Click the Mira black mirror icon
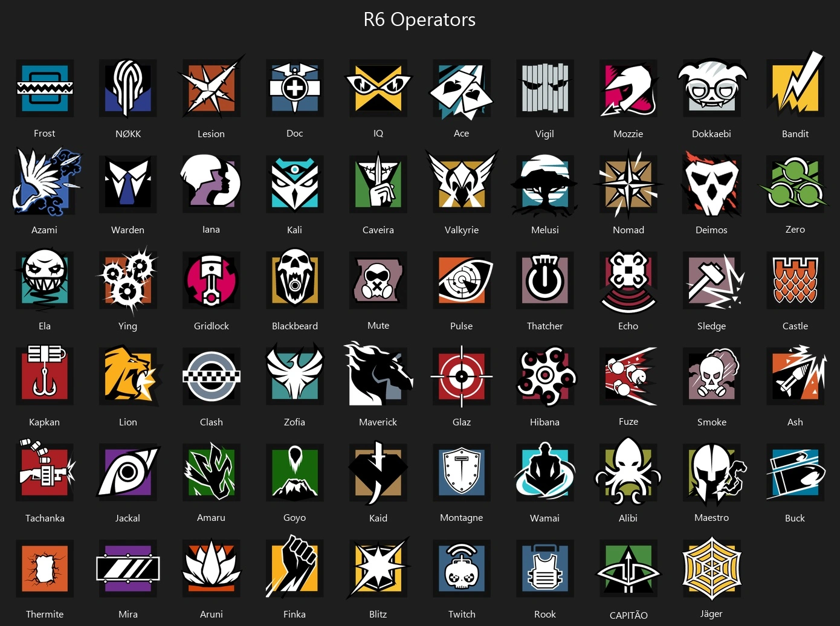This screenshot has width=840, height=626. pyautogui.click(x=128, y=568)
